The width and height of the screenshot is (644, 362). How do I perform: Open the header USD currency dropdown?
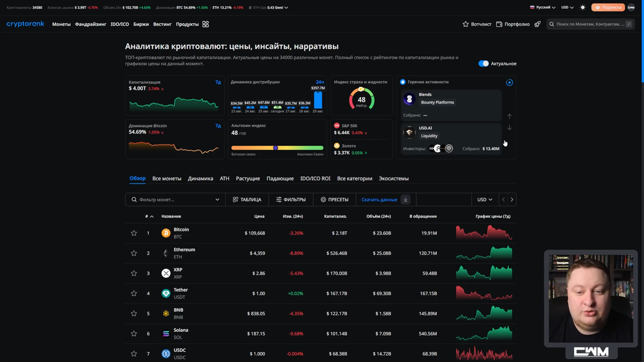click(567, 8)
